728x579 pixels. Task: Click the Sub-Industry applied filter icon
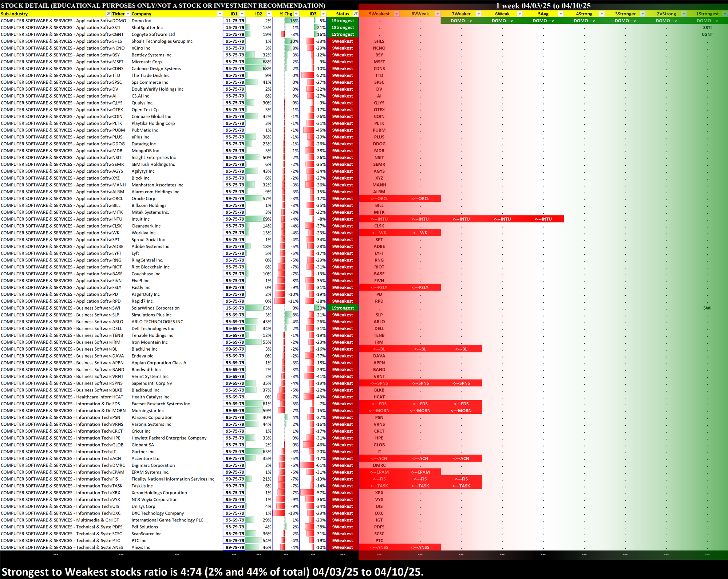click(108, 14)
